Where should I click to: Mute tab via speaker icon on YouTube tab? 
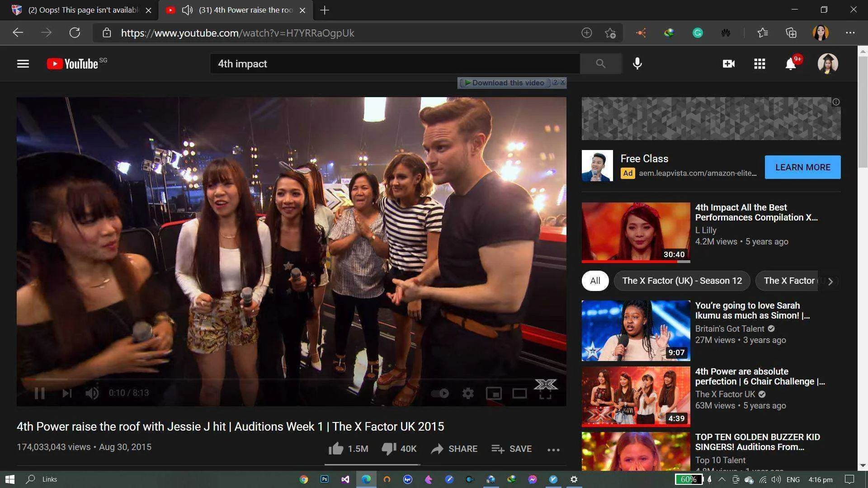tap(187, 10)
